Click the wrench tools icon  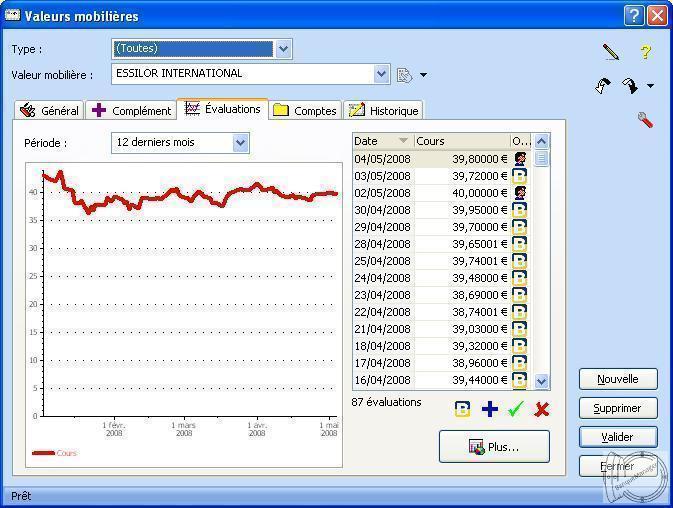(x=644, y=120)
